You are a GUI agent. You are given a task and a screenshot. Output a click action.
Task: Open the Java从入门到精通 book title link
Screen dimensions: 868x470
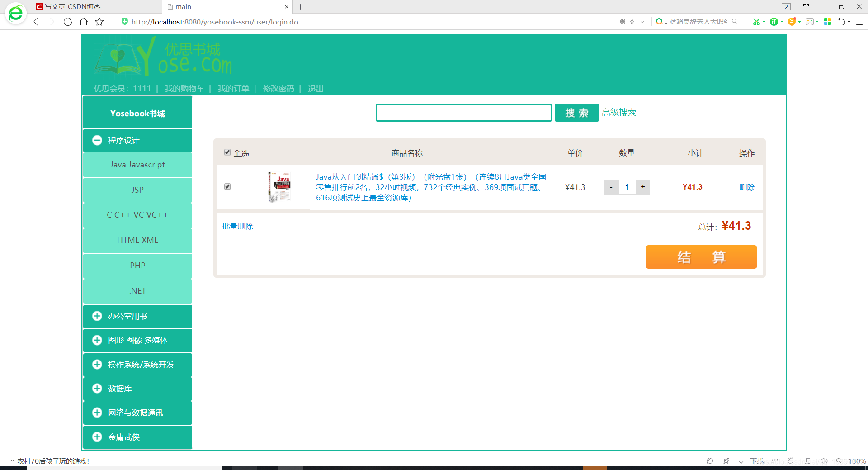[x=431, y=187]
